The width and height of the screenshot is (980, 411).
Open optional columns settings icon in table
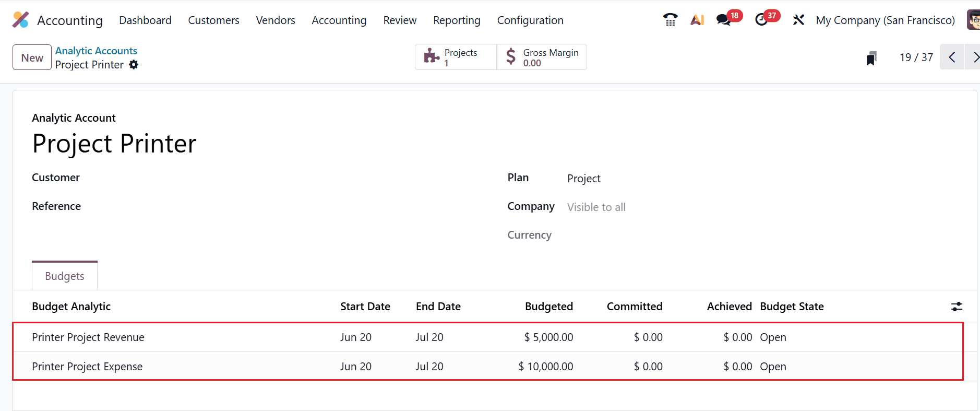point(957,307)
